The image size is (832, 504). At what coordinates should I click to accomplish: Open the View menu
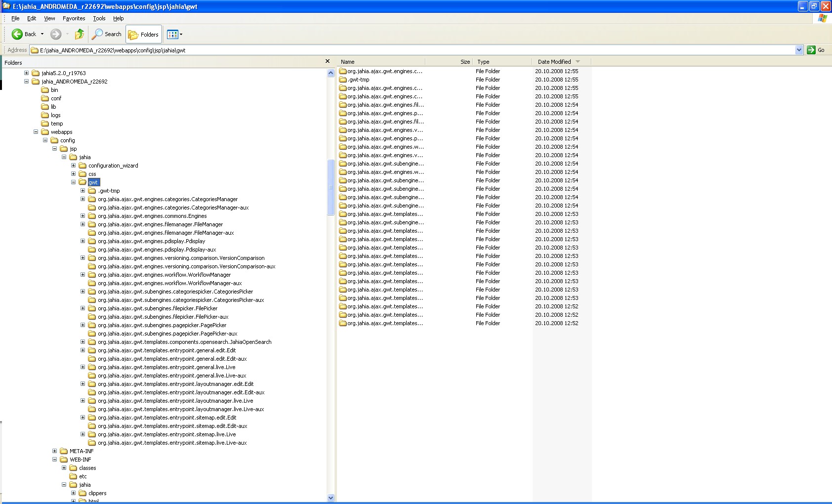click(49, 18)
